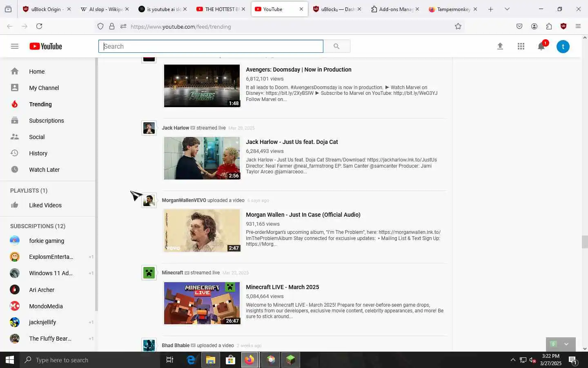Open Firefox View icon
The width and height of the screenshot is (588, 368).
coord(8,9)
